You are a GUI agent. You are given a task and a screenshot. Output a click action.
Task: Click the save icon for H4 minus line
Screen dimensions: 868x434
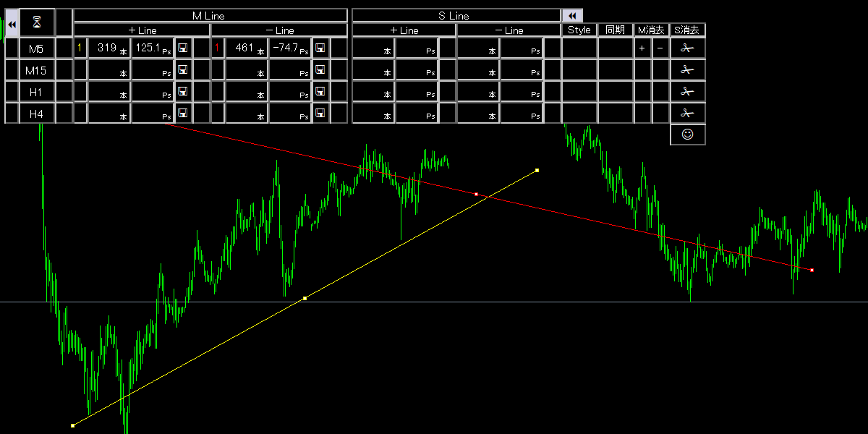[320, 113]
